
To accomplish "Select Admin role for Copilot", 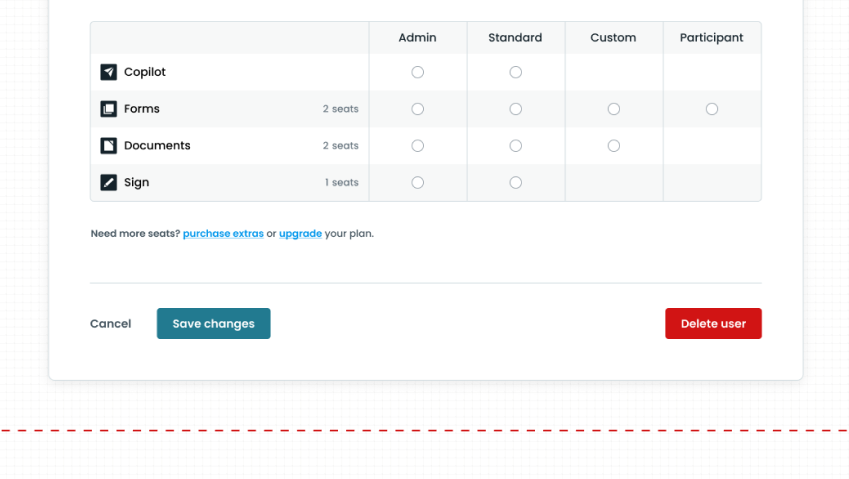I will (x=417, y=72).
